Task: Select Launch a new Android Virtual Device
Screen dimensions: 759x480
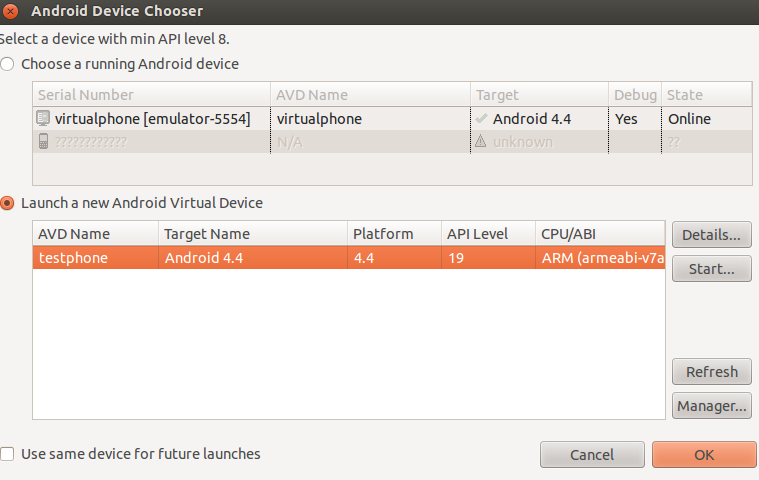Action: pos(8,203)
